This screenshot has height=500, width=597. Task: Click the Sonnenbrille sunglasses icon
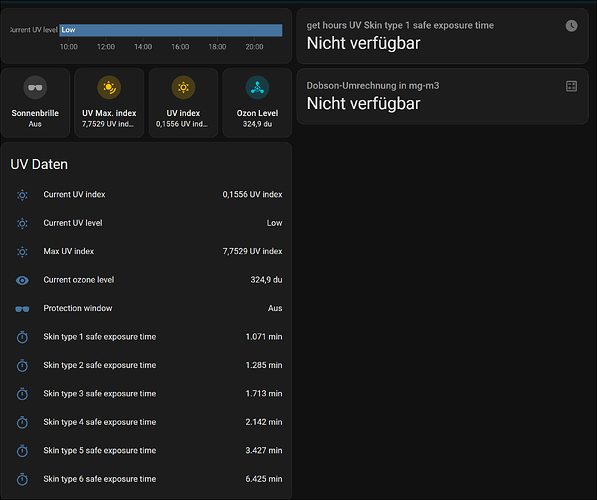(35, 88)
